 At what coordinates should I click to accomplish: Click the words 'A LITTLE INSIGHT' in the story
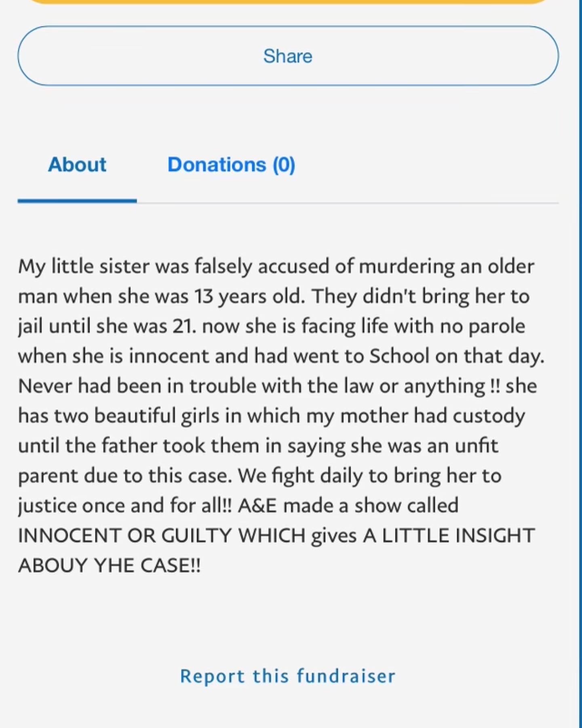click(449, 535)
